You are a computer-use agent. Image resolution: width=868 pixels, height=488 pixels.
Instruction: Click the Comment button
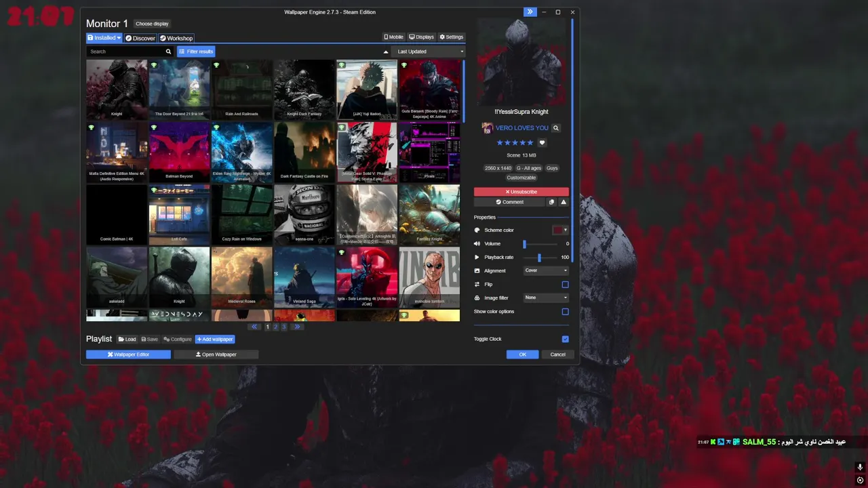509,202
